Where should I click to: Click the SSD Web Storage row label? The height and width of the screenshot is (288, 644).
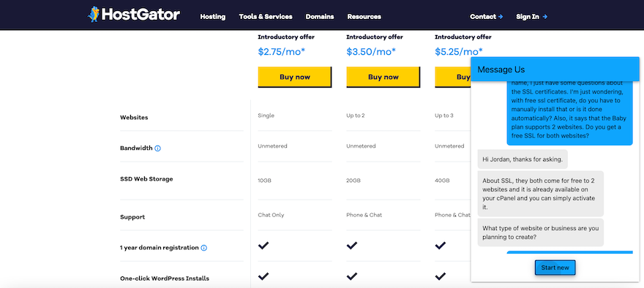pyautogui.click(x=146, y=179)
